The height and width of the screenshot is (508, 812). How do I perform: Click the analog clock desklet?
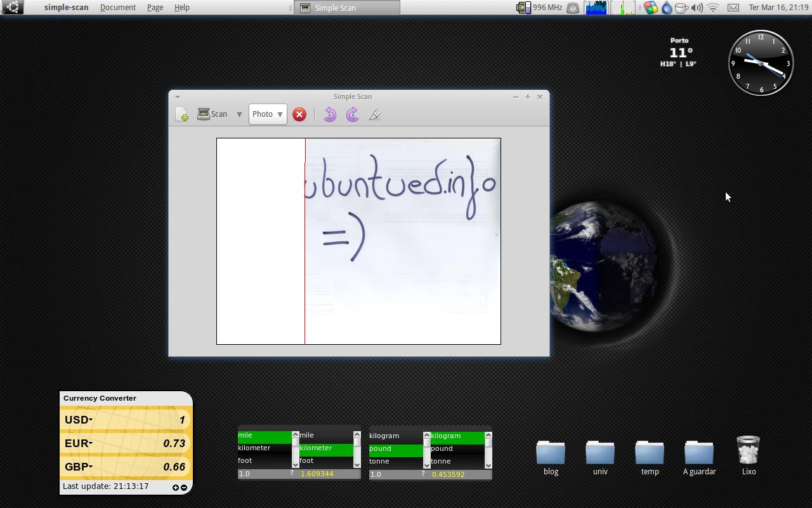click(x=761, y=63)
